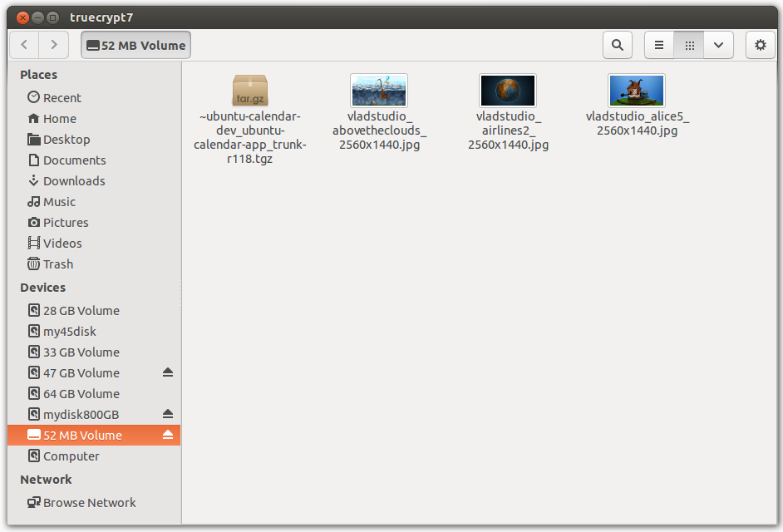Select vladstudio_airlines2 image thumbnail
783x532 pixels.
coord(508,91)
